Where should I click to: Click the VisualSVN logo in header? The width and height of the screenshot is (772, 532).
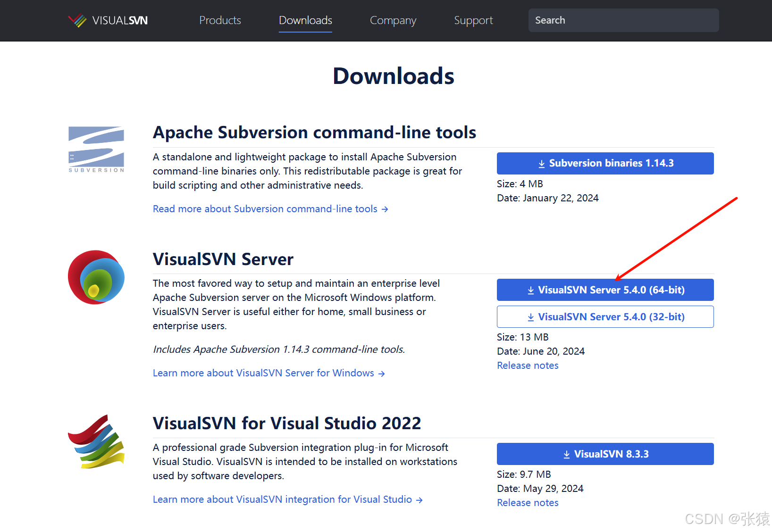click(x=108, y=20)
